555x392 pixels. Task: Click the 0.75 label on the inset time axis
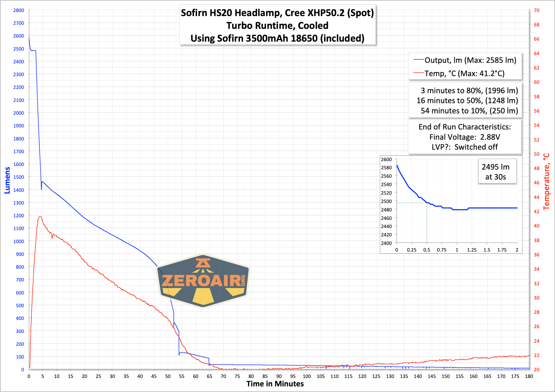coord(442,250)
